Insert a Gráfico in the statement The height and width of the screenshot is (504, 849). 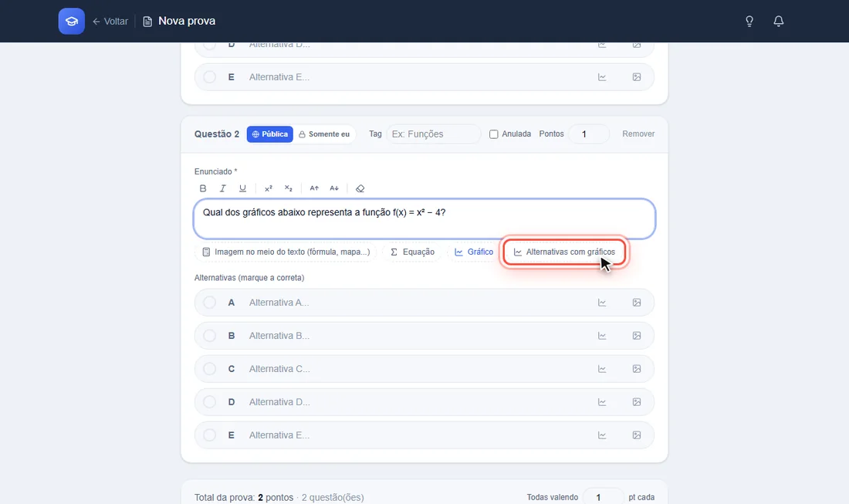(474, 252)
